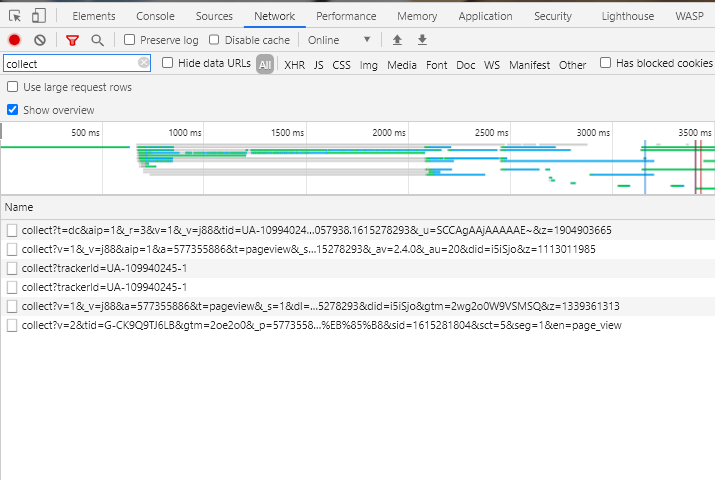Switch to the Security tab

tap(553, 16)
